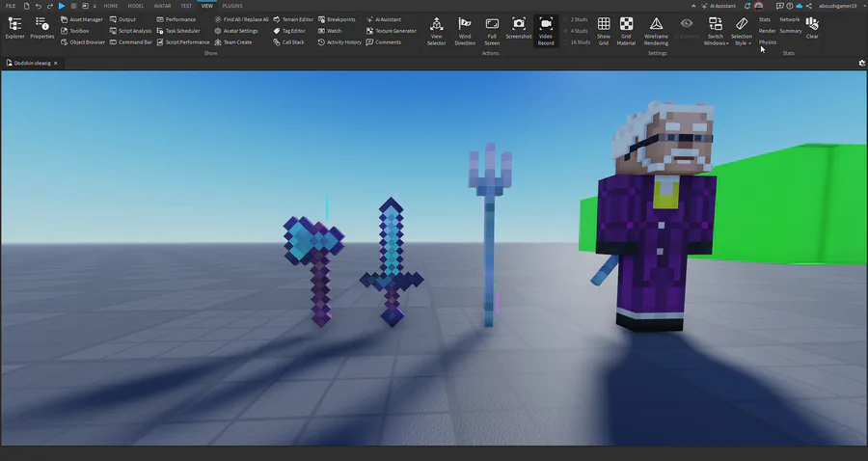Viewport: 868px width, 461px height.
Task: Open the Breakpoints window
Action: pyautogui.click(x=337, y=19)
